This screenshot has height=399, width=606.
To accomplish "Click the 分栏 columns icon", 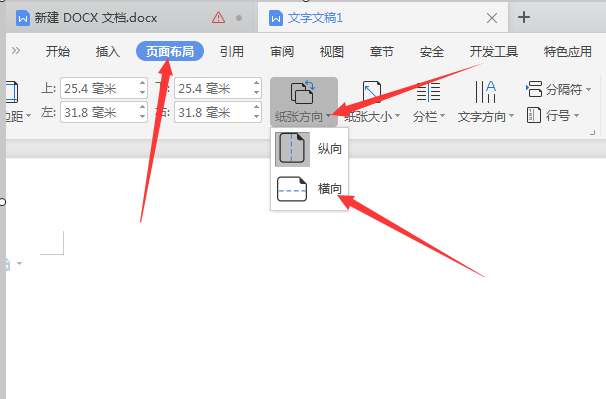I will [x=428, y=92].
